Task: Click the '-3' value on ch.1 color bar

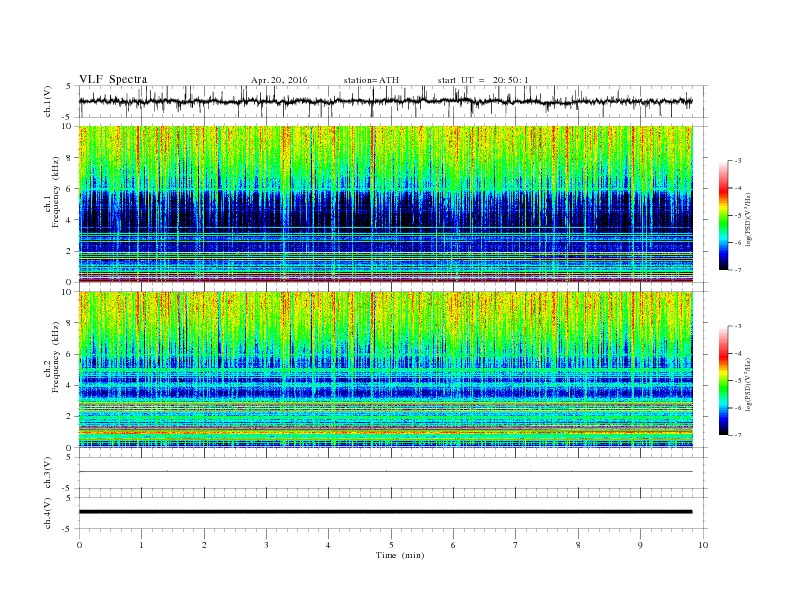Action: pos(737,161)
